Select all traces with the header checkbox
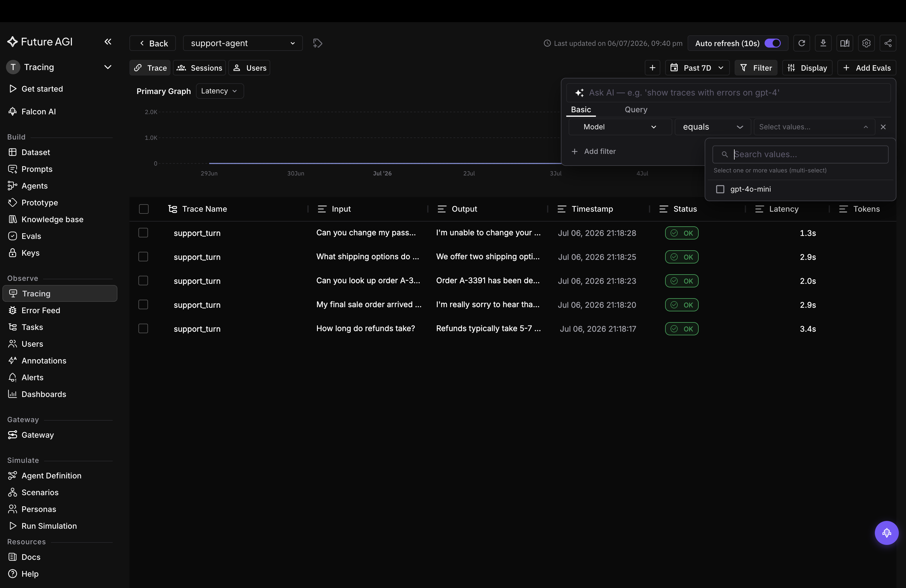The width and height of the screenshot is (906, 588). (x=144, y=209)
